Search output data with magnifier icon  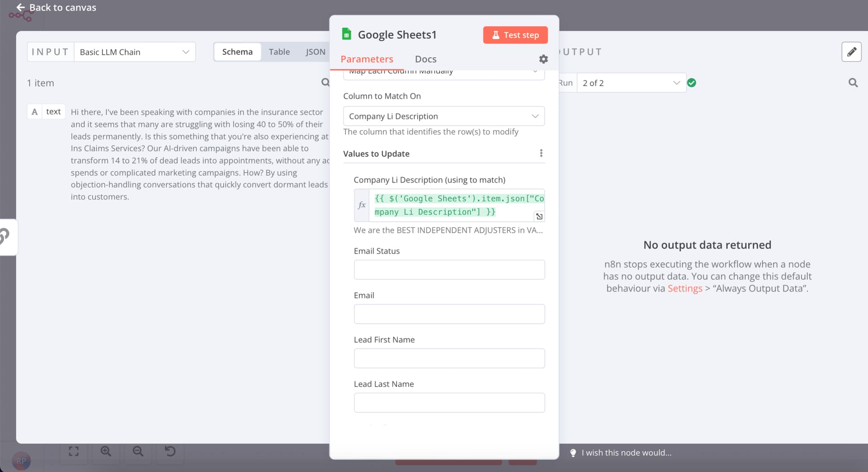pyautogui.click(x=853, y=83)
